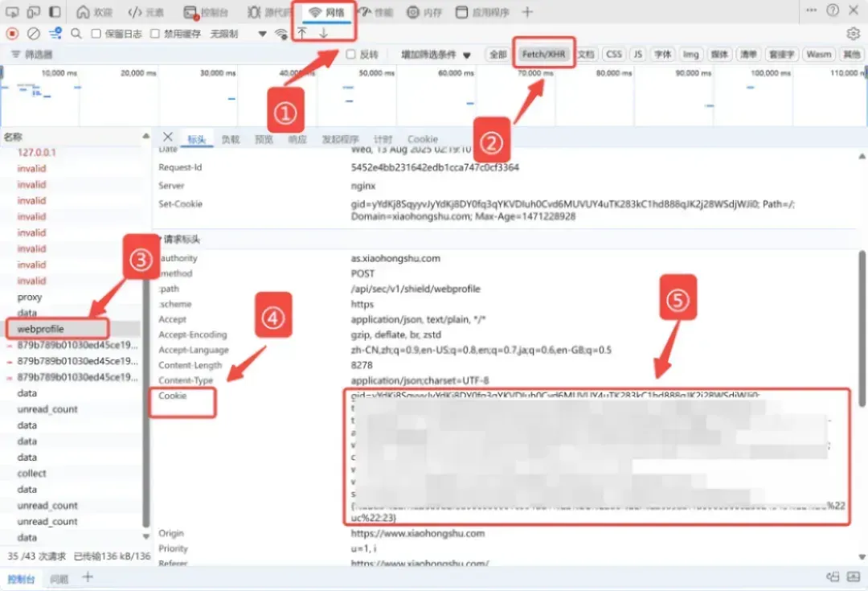The height and width of the screenshot is (591, 868).
Task: Click the export HAR download arrow
Action: pos(323,33)
